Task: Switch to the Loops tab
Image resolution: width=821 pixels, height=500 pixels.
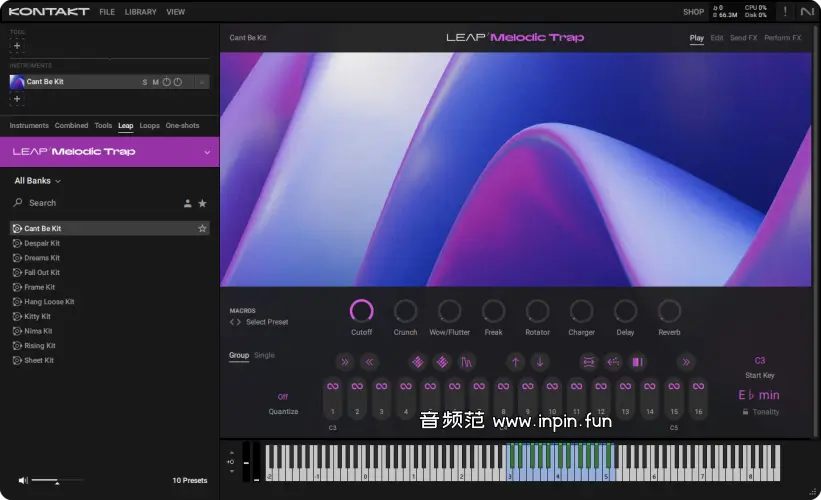Action: click(149, 126)
